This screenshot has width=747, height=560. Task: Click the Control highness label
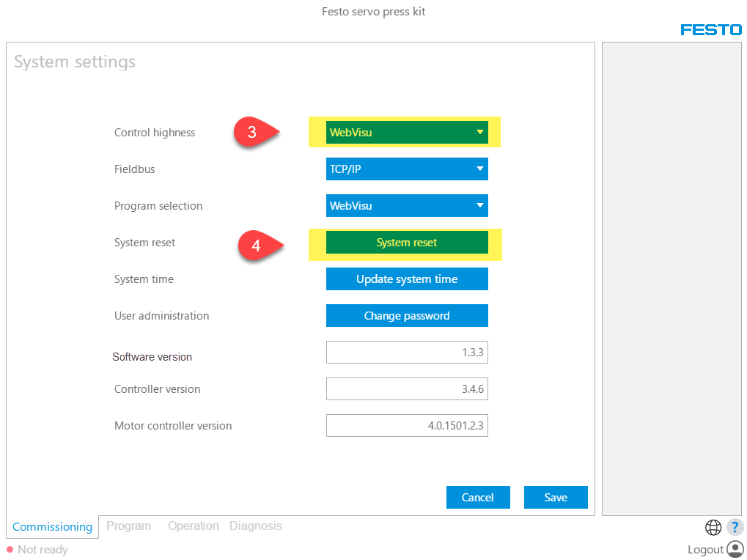point(155,133)
